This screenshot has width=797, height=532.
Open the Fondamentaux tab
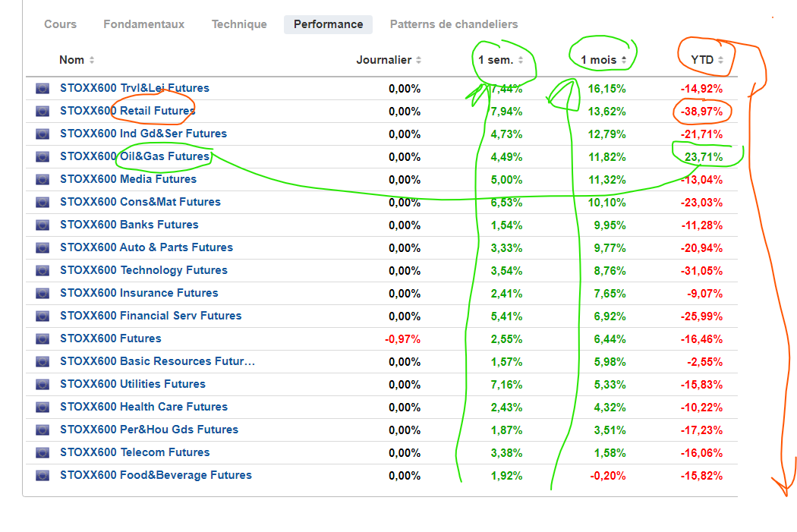[x=144, y=24]
